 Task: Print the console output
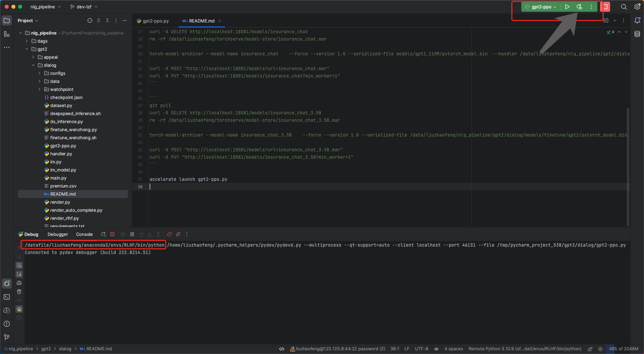click(x=19, y=283)
